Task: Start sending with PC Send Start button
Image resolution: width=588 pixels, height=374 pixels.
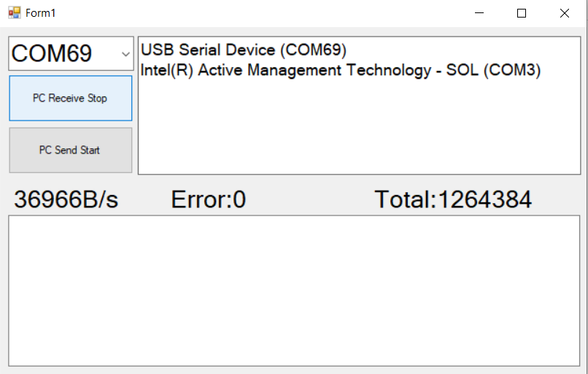Action: pos(71,150)
